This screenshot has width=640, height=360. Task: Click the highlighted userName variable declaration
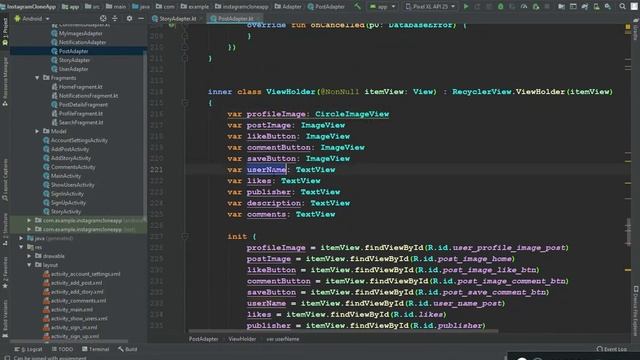pos(266,170)
